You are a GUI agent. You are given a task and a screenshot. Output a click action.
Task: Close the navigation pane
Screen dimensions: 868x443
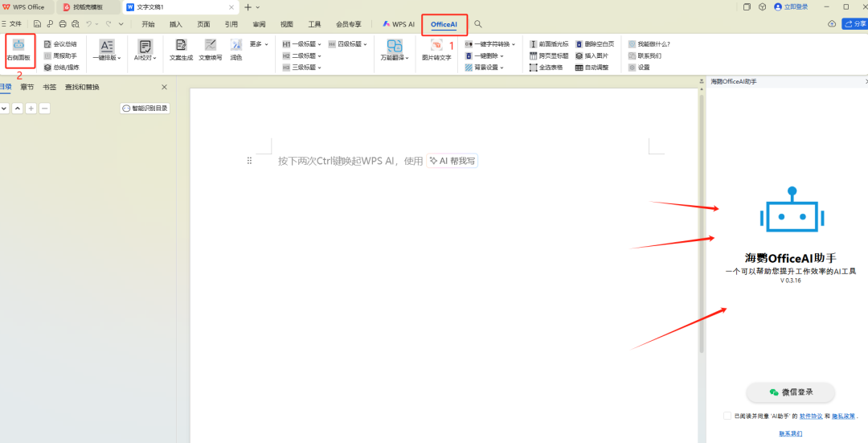pyautogui.click(x=165, y=87)
